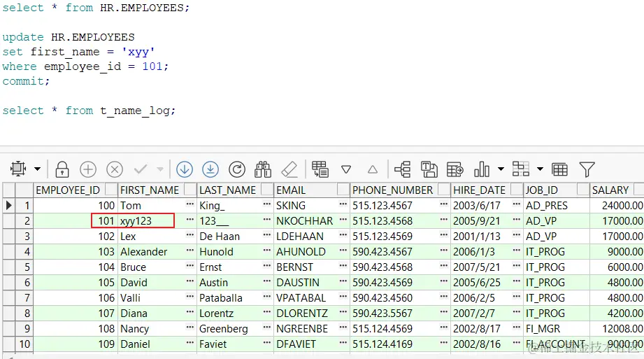This screenshot has width=644, height=359.
Task: Open ellipsis editor for first name Tom
Action: tap(189, 204)
